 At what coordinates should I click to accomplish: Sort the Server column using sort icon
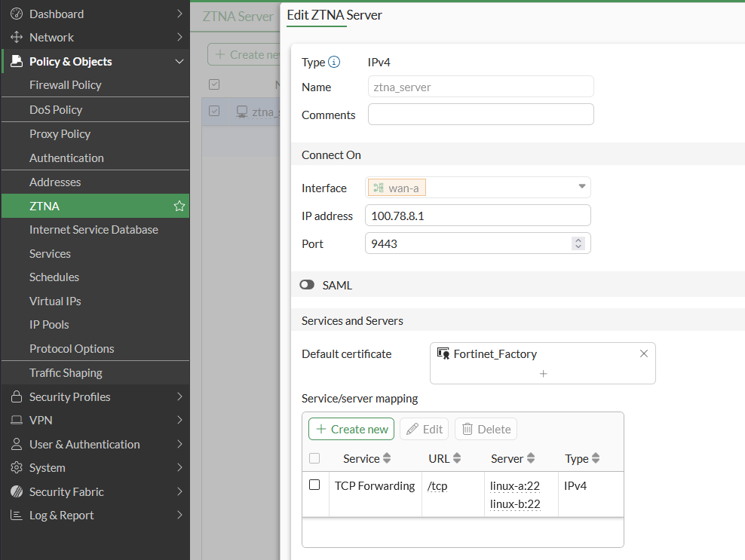531,458
